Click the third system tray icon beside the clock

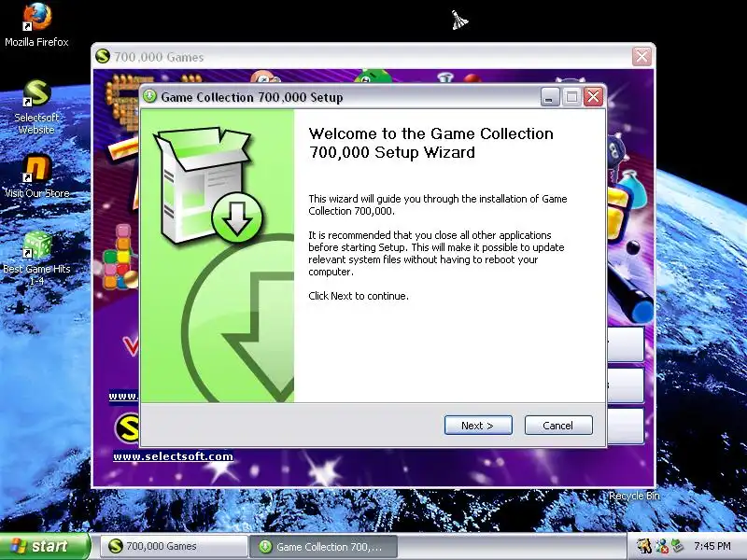pyautogui.click(x=678, y=546)
